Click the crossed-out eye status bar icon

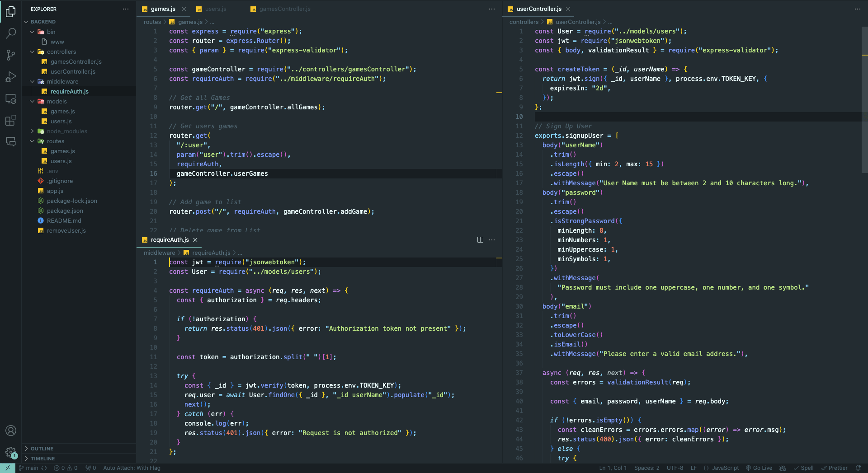tap(783, 468)
